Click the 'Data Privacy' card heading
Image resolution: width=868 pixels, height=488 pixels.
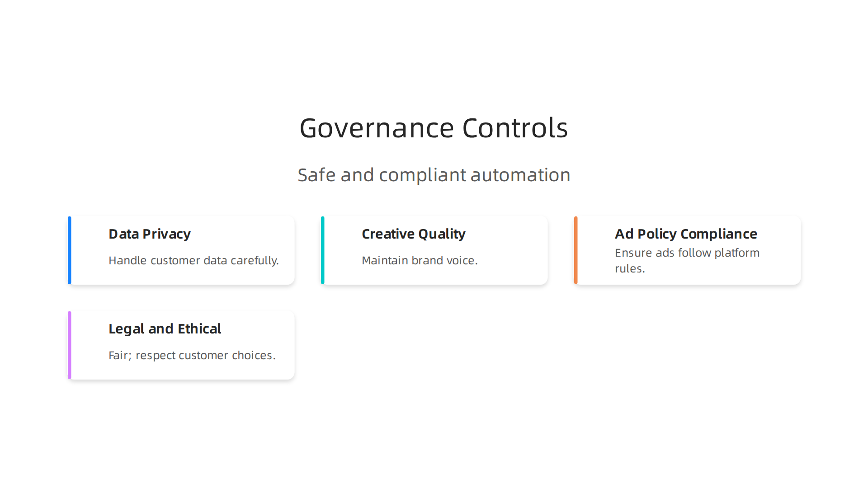(x=150, y=234)
